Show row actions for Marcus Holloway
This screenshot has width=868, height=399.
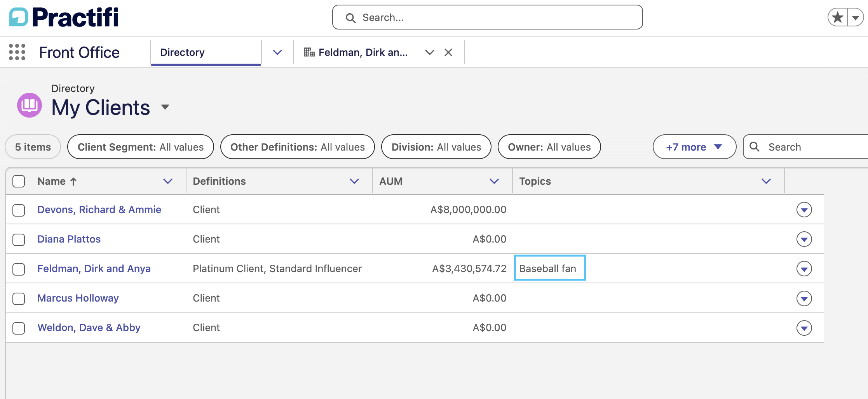(804, 298)
